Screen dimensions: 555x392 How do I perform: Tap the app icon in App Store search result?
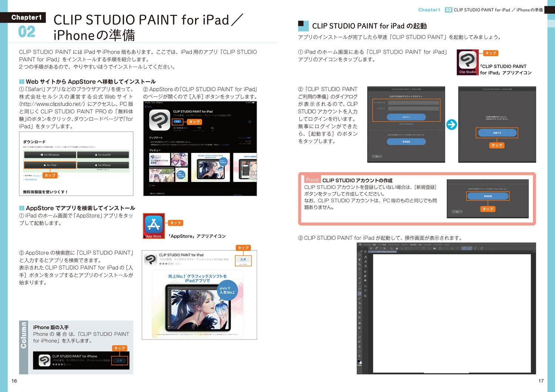pyautogui.click(x=151, y=259)
